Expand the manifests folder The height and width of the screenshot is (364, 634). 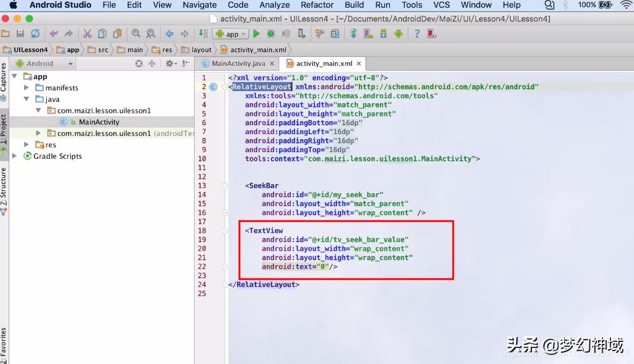26,88
